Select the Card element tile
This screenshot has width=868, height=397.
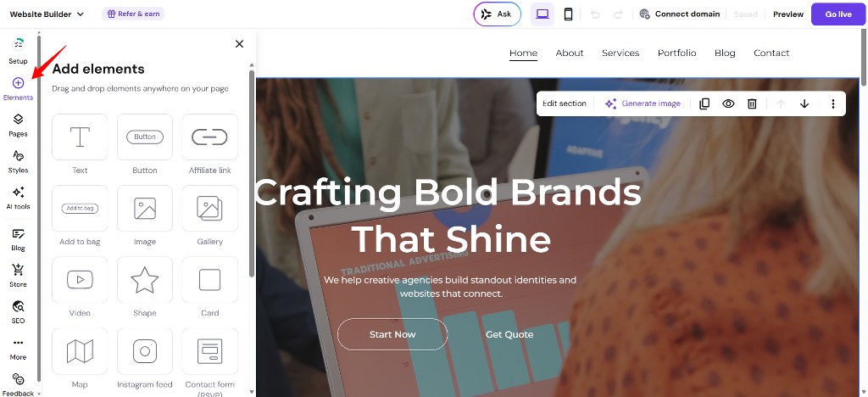point(210,280)
